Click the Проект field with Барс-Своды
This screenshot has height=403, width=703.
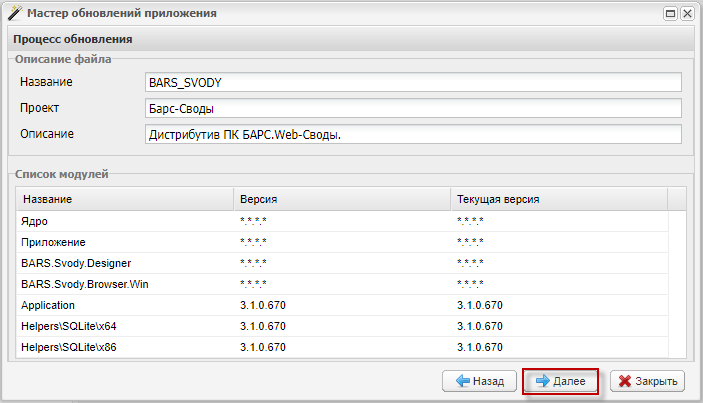(x=411, y=108)
